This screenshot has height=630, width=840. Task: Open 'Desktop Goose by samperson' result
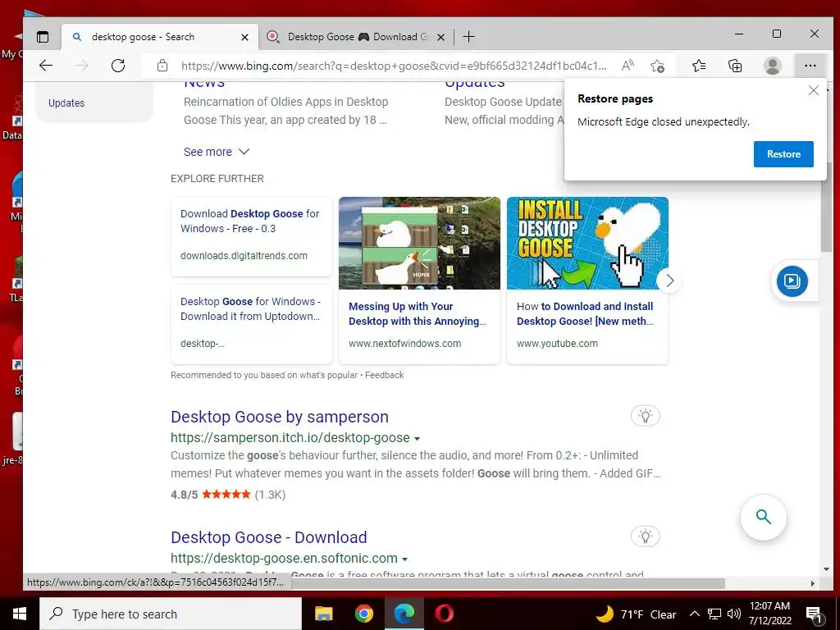(x=280, y=416)
